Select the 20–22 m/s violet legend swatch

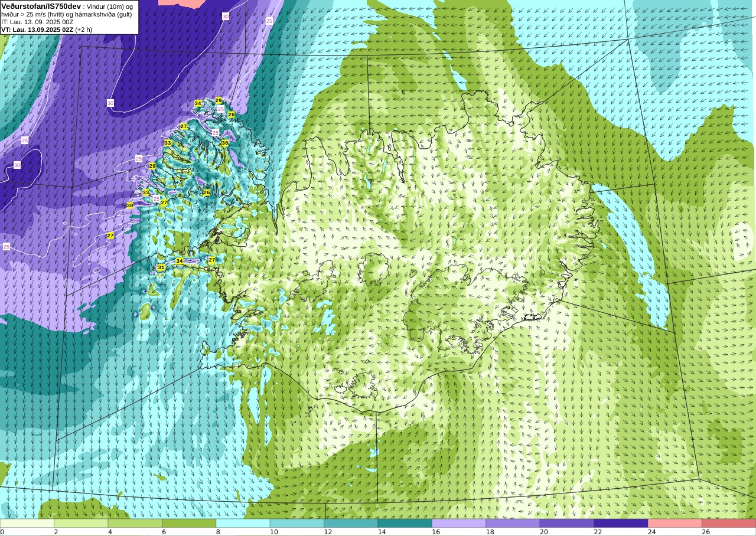[x=567, y=523]
